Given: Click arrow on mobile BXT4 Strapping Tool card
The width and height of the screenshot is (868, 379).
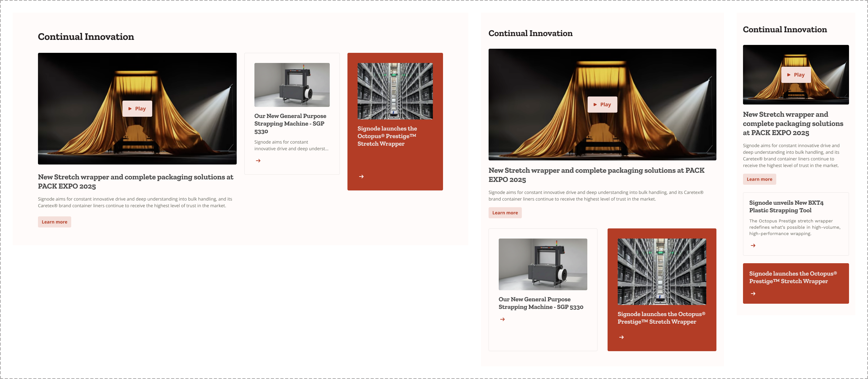Looking at the screenshot, I should [753, 245].
